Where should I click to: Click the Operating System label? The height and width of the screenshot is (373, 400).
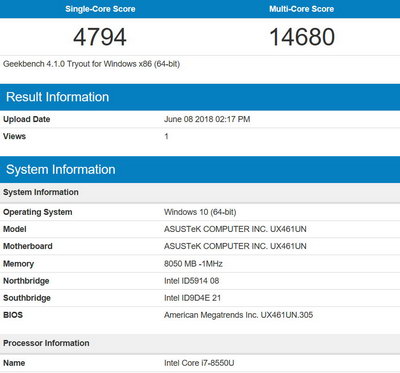pos(38,212)
